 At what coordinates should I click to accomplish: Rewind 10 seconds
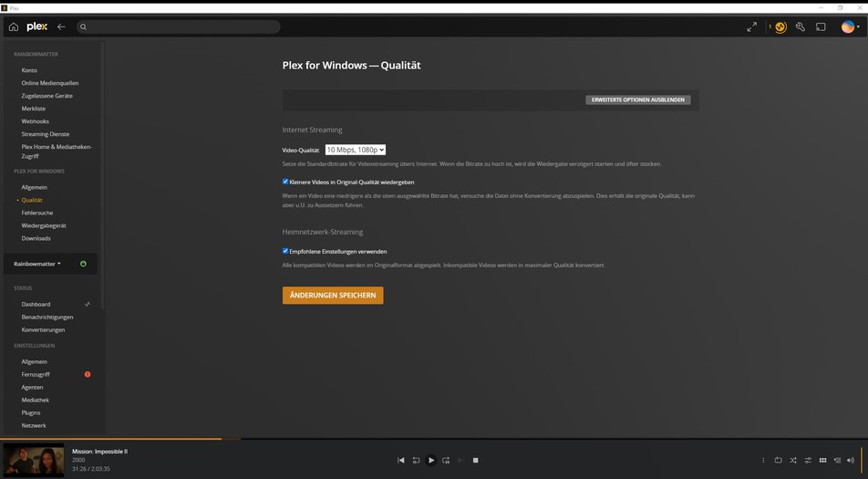tap(416, 460)
